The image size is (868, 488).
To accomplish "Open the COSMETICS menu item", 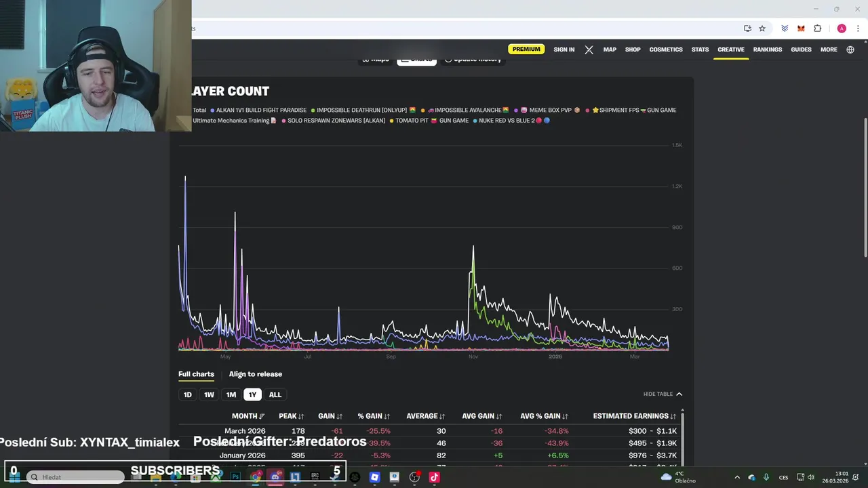I will (666, 49).
